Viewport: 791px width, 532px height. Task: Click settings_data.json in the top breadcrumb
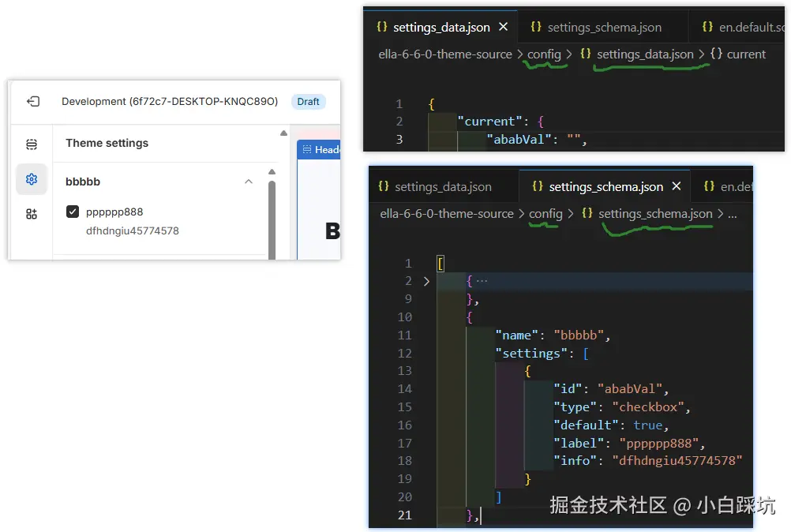(x=645, y=54)
